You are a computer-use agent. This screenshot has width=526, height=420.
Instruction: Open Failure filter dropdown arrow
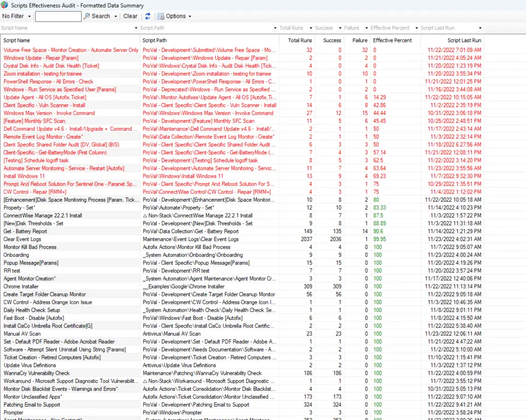(x=367, y=28)
